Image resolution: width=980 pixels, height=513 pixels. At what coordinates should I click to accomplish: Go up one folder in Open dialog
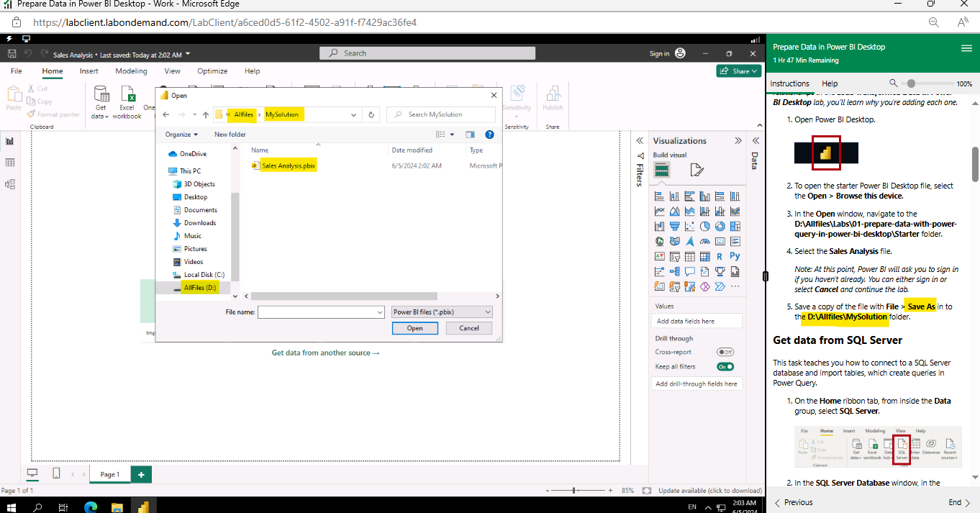(206, 114)
